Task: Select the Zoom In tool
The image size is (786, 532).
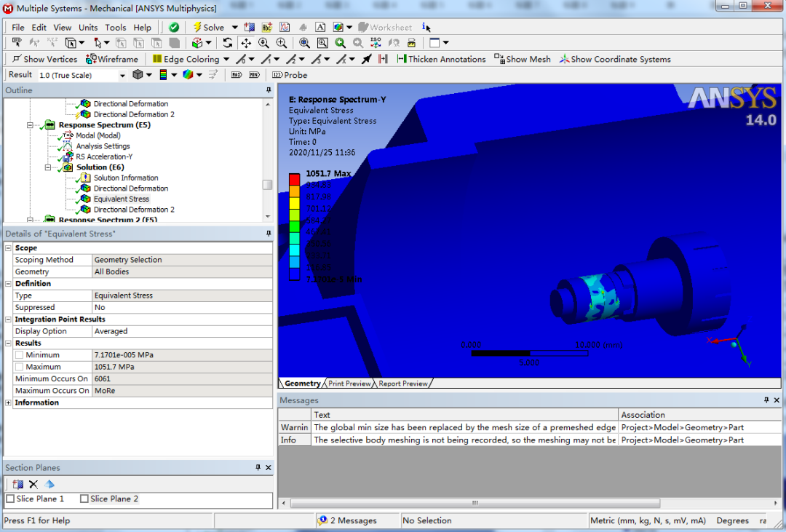Action: (x=281, y=42)
